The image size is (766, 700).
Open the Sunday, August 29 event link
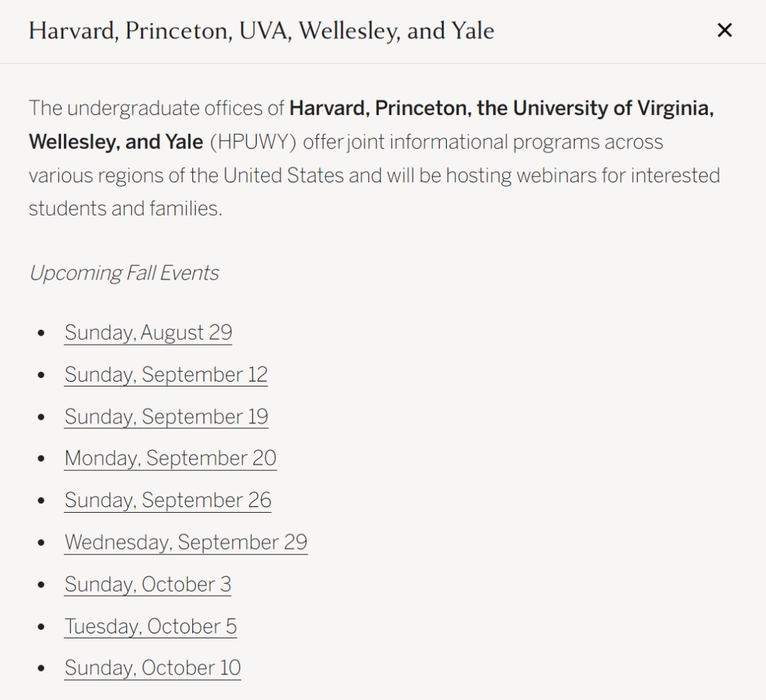(148, 333)
